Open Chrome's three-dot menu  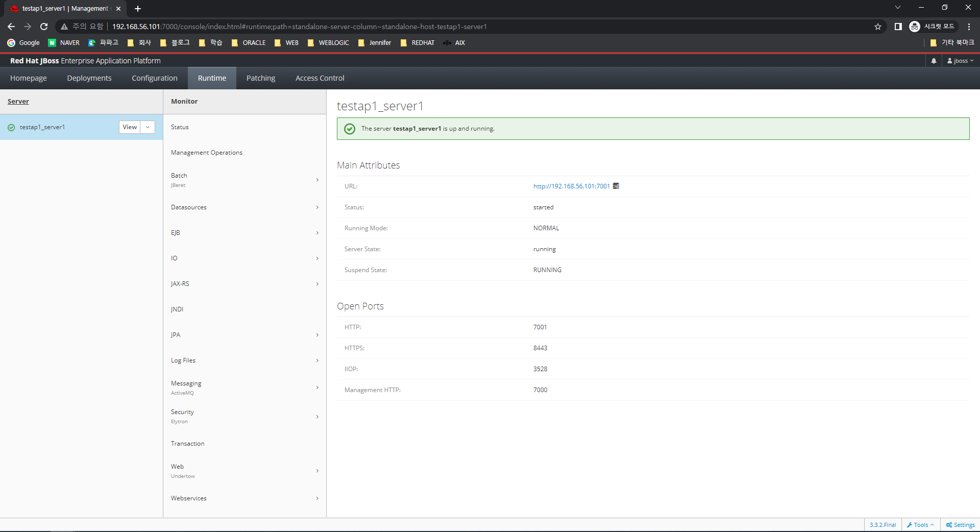[x=969, y=27]
